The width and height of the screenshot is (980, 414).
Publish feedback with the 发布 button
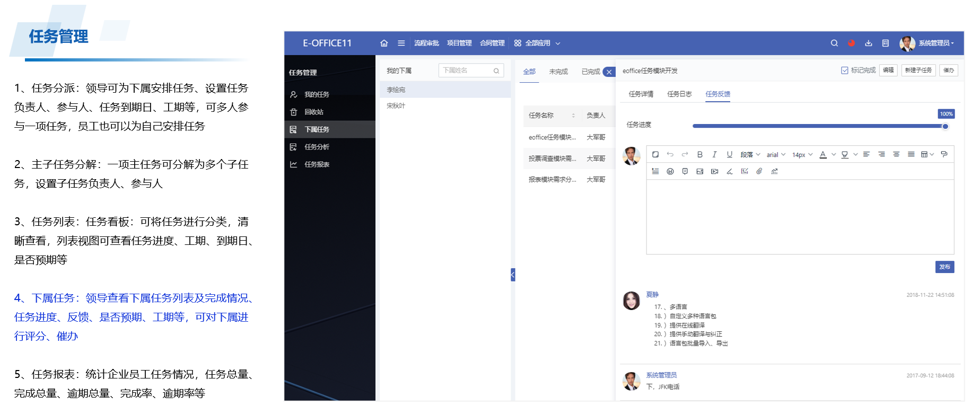tap(945, 267)
